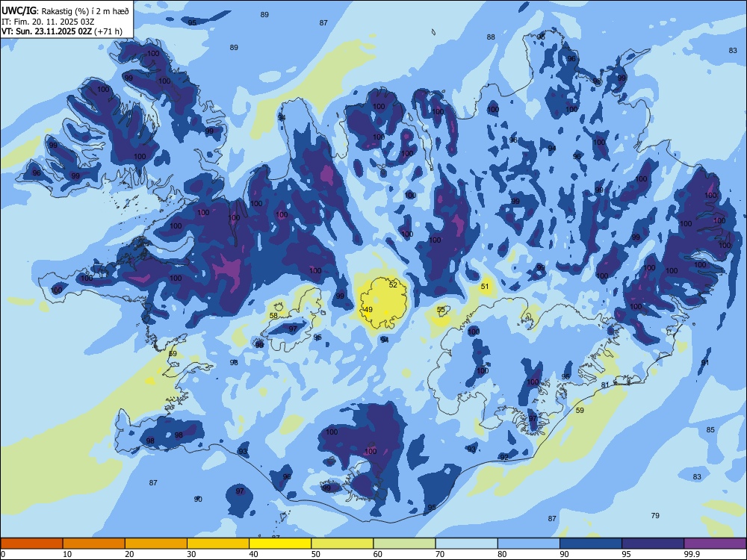Click the '(+71 h)' forecast offset label
This screenshot has height=560, width=747.
click(108, 31)
